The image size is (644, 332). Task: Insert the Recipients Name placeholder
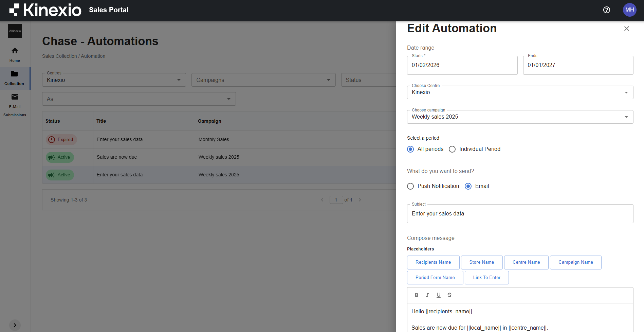pos(433,262)
